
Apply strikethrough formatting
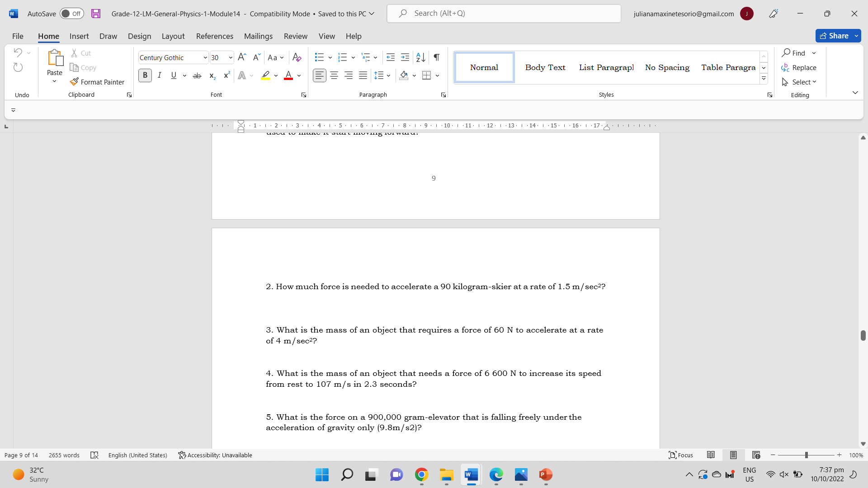(197, 75)
